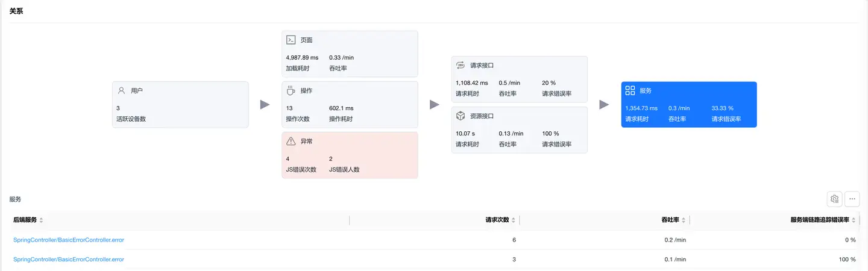
Task: Click the warning triangle icon in 异常 card
Action: tap(291, 141)
